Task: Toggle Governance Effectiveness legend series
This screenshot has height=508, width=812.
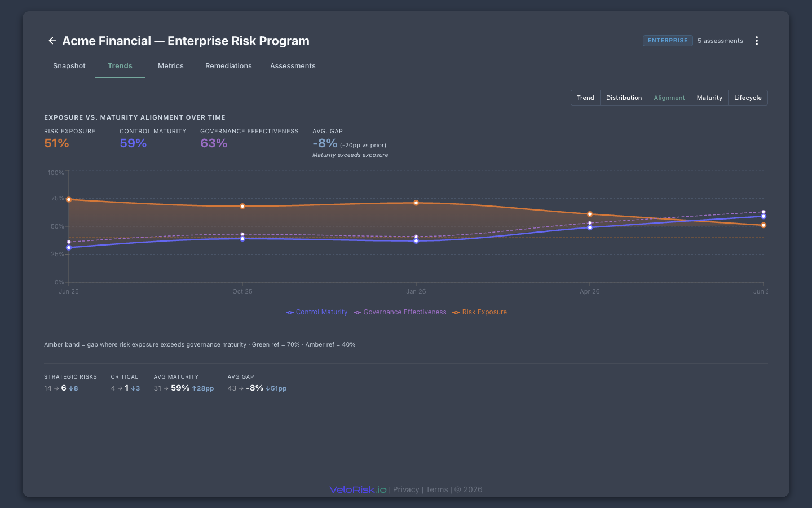Action: tap(400, 312)
